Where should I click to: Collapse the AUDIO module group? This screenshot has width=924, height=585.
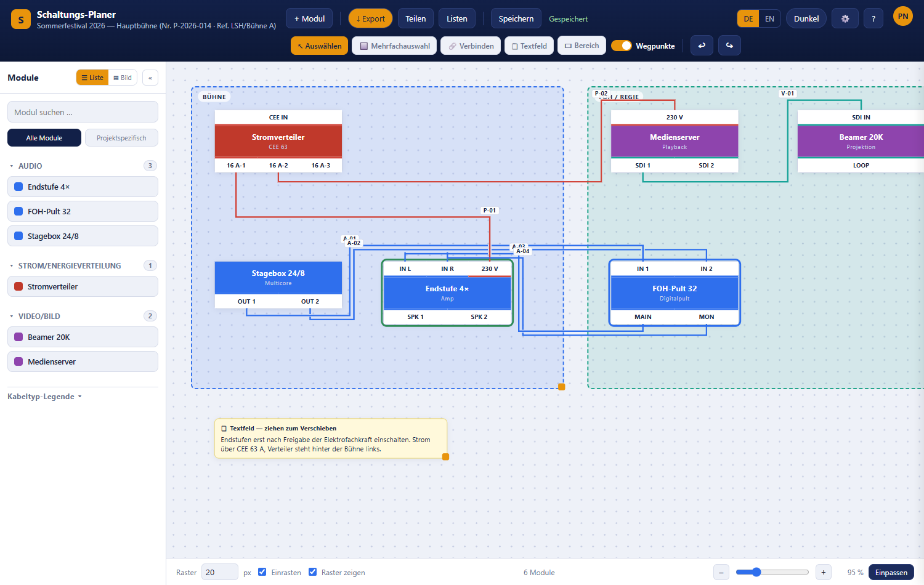coord(83,166)
